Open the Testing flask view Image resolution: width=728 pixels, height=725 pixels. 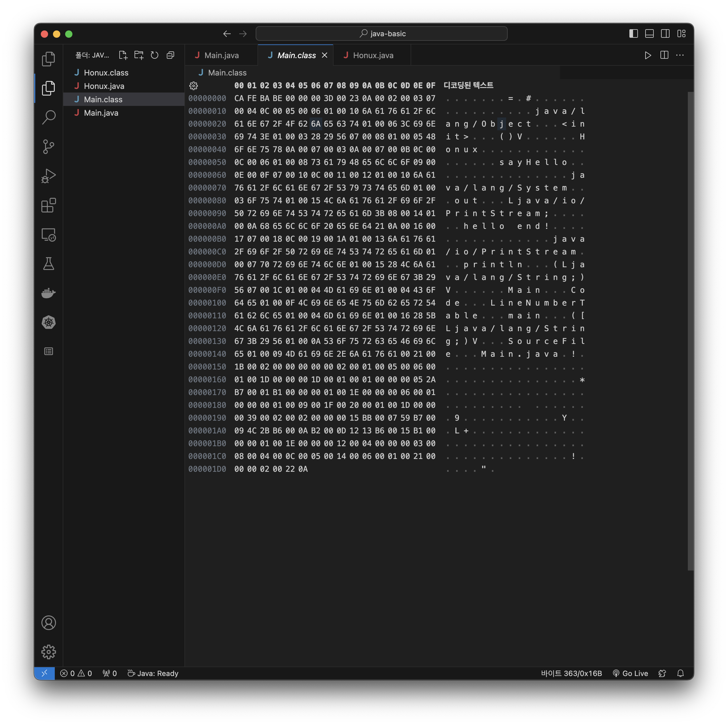tap(49, 264)
